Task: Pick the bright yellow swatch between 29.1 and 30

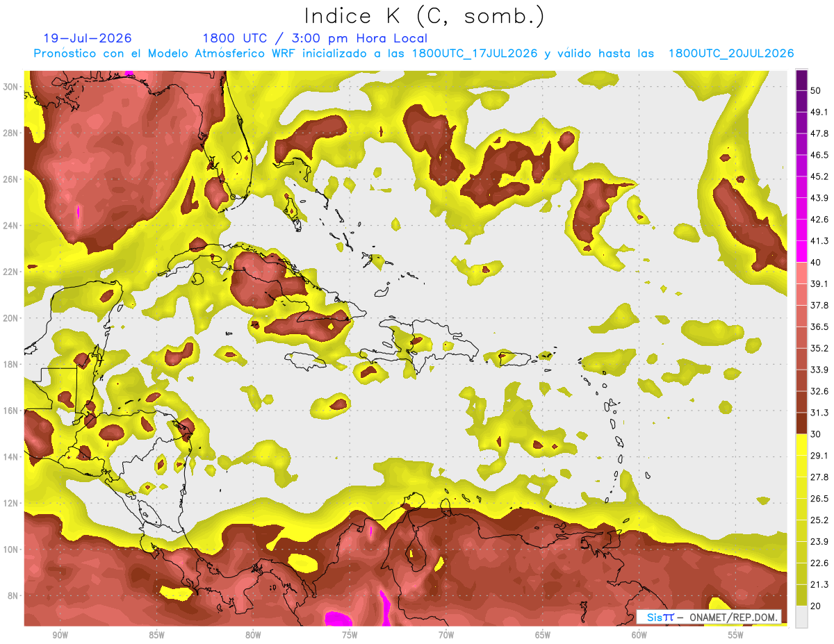Action: pyautogui.click(x=801, y=445)
